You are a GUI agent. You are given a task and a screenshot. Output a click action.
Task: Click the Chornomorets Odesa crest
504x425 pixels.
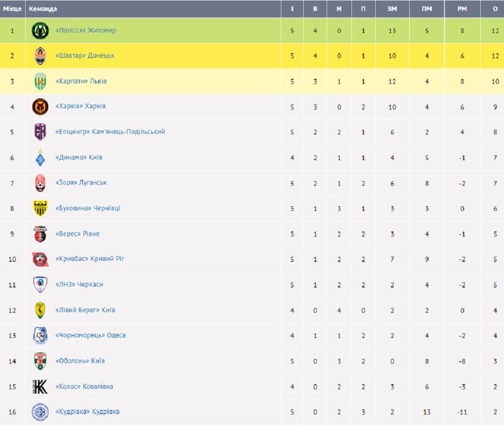click(40, 336)
